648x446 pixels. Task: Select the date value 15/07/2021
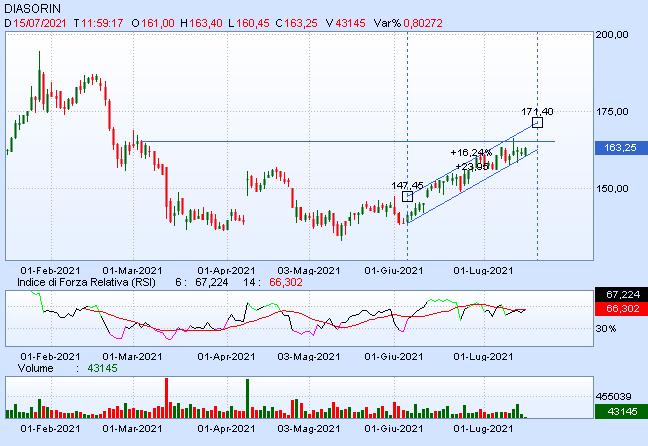point(40,23)
